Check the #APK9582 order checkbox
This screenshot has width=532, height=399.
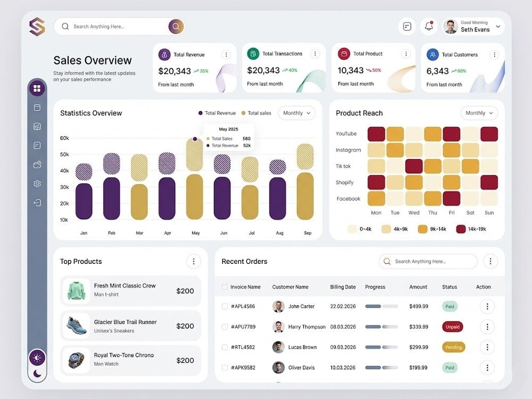pyautogui.click(x=225, y=368)
